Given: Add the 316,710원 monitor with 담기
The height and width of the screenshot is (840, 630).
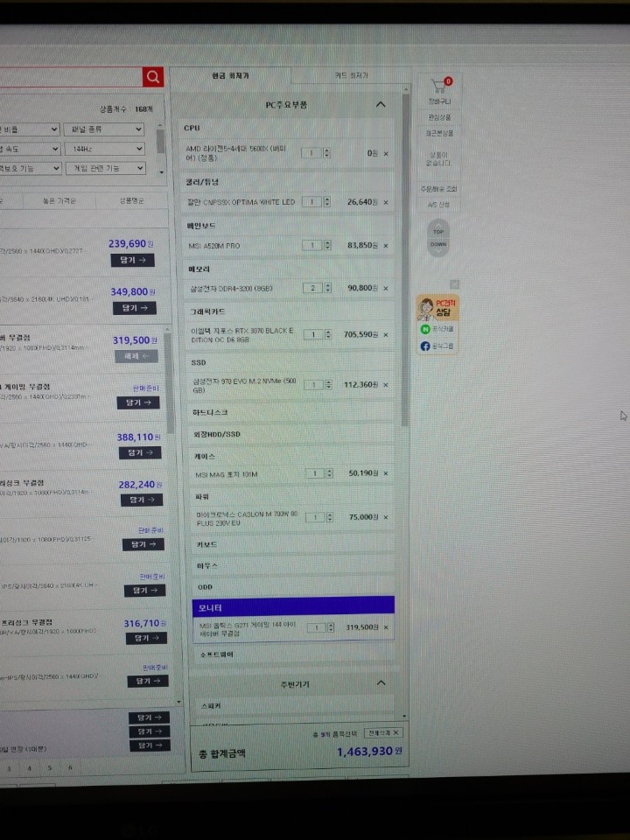Looking at the screenshot, I should [146, 639].
